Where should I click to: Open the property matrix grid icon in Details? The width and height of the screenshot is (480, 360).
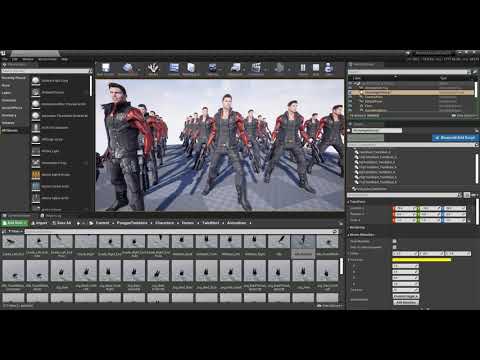tap(467, 195)
